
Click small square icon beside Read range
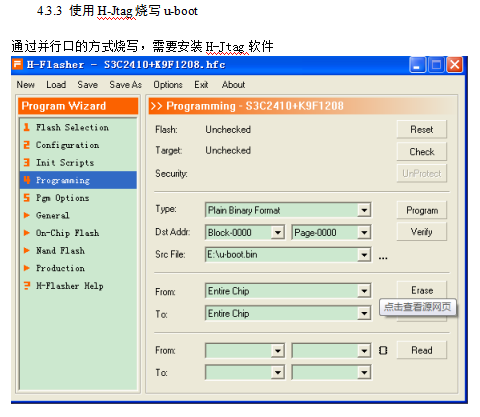[383, 350]
